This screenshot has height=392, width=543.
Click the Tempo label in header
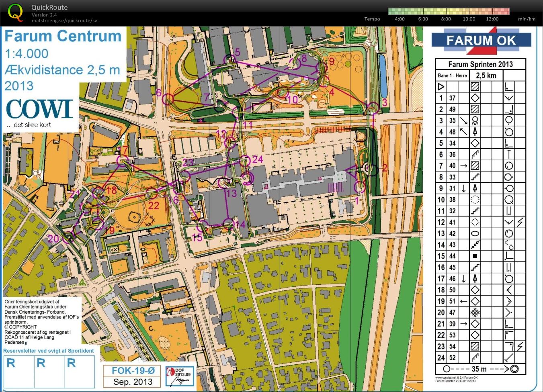click(372, 19)
